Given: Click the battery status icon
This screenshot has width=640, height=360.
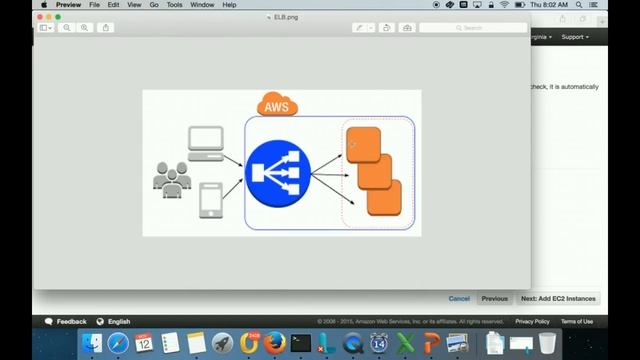Looking at the screenshot, I should click(520, 5).
